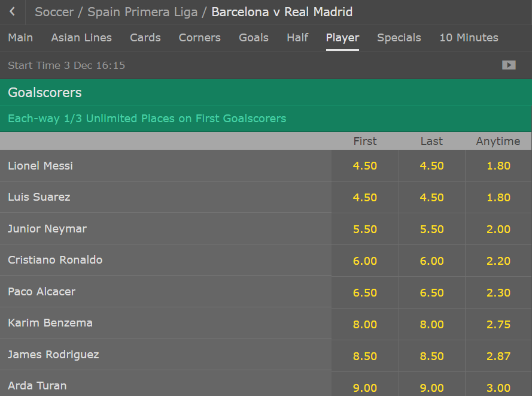Switch to the Main tab
The image size is (532, 396).
click(20, 38)
